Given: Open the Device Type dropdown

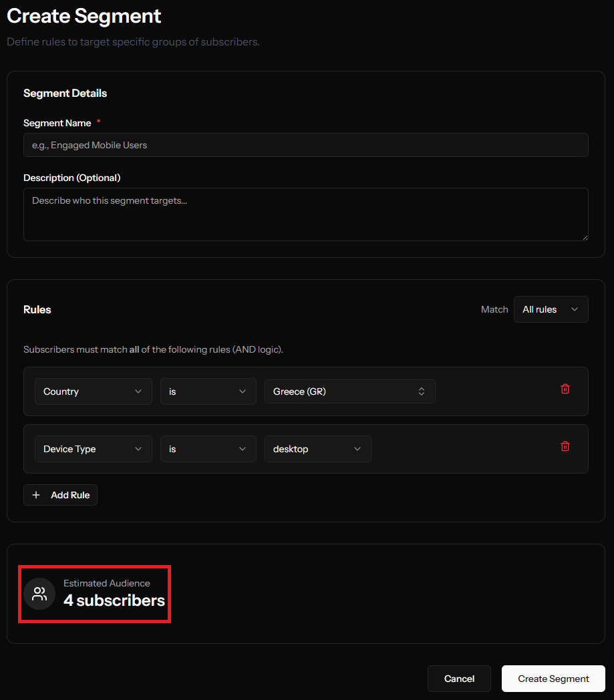Looking at the screenshot, I should (93, 449).
